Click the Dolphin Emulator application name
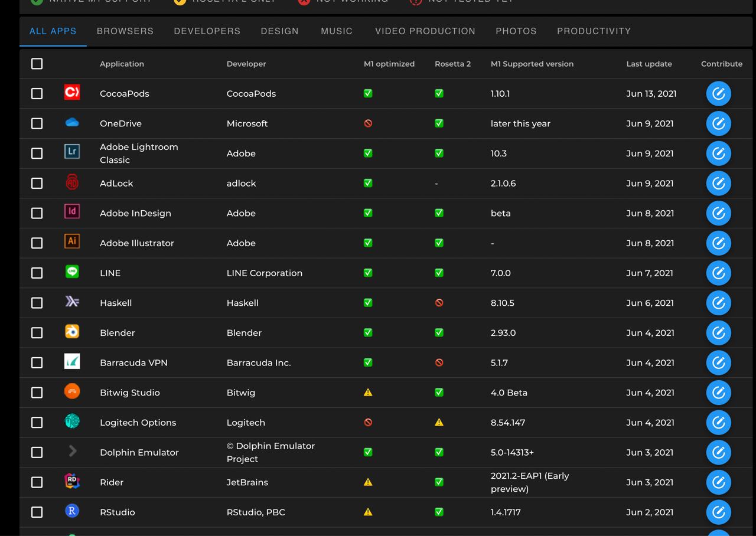756x536 pixels. pyautogui.click(x=139, y=452)
